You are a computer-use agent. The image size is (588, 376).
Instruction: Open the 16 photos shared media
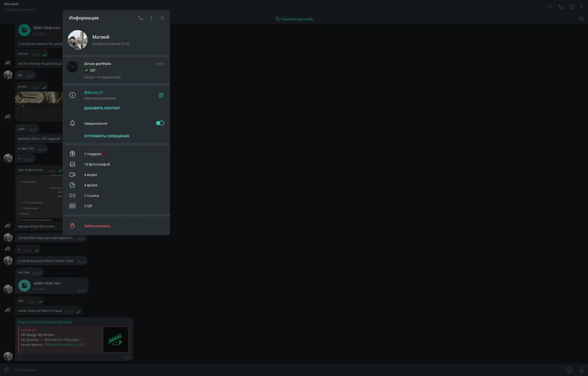97,164
